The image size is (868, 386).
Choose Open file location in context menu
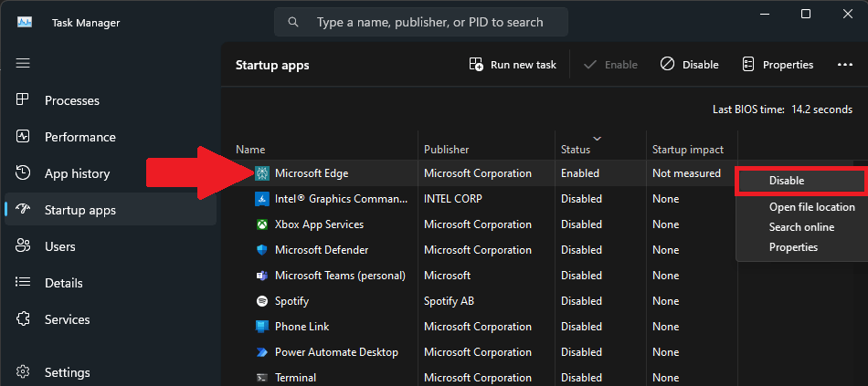(x=811, y=207)
